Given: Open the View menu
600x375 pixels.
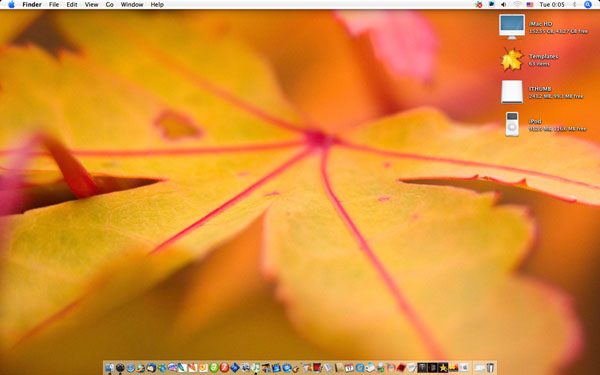Looking at the screenshot, I should tap(91, 5).
